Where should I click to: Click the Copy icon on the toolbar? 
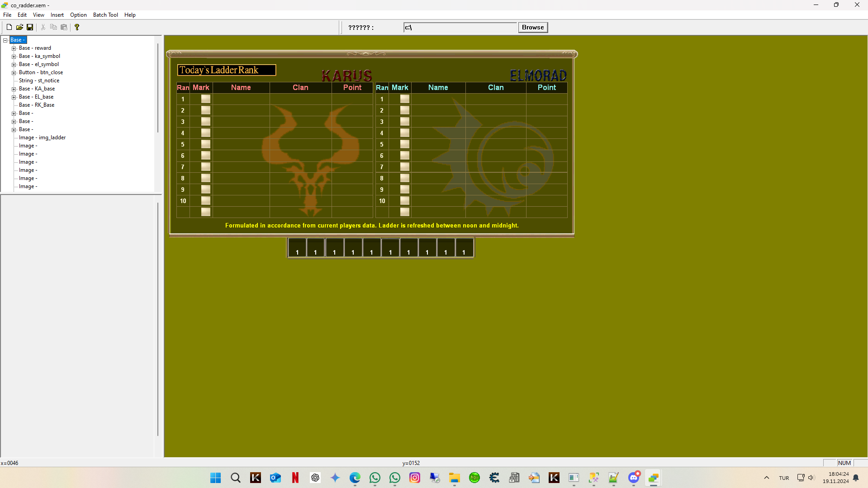(53, 27)
